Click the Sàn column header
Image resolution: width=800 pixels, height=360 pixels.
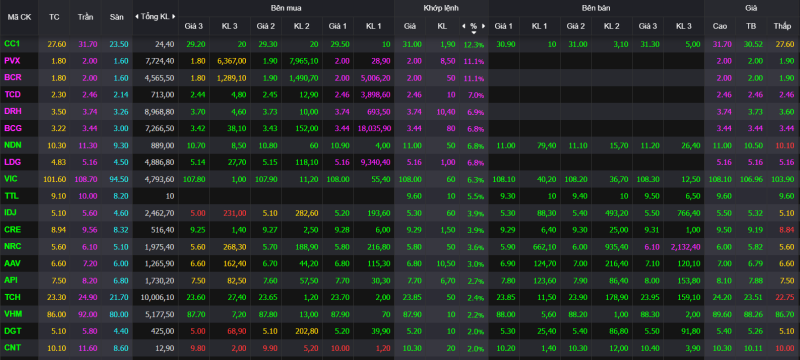116,17
